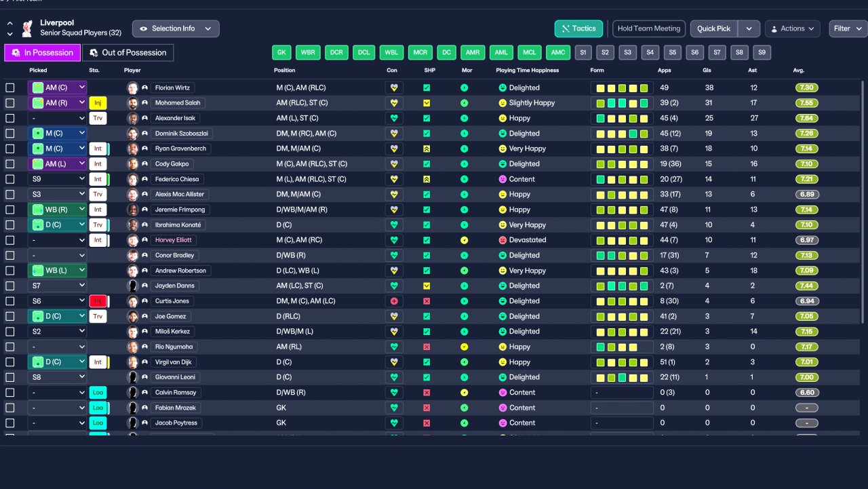Open the Tactics screen

coord(578,28)
